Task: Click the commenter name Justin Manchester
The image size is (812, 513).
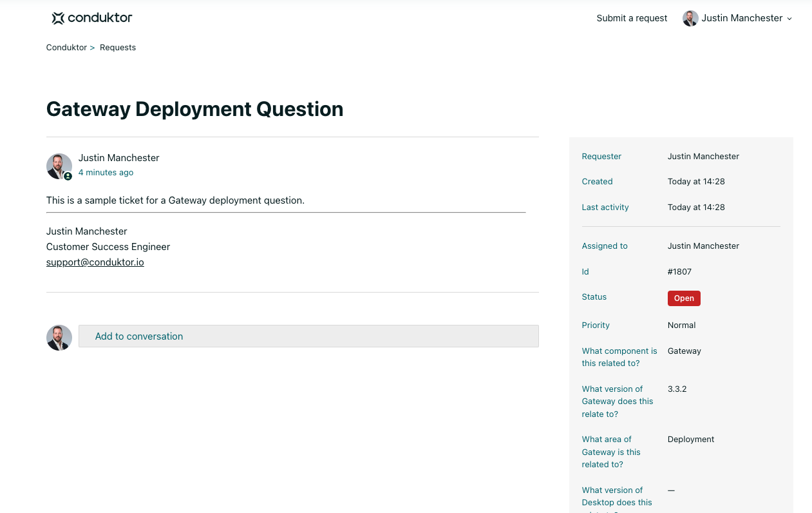Action: (x=118, y=158)
